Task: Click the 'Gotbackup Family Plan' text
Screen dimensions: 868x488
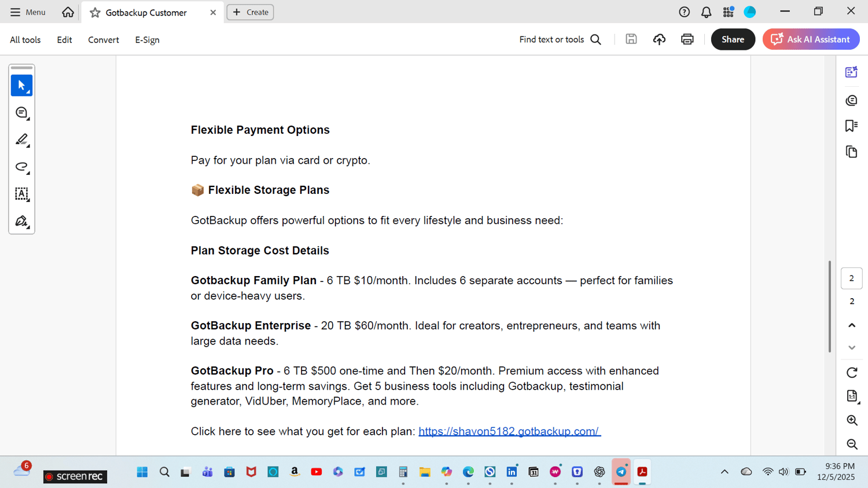Action: 253,281
